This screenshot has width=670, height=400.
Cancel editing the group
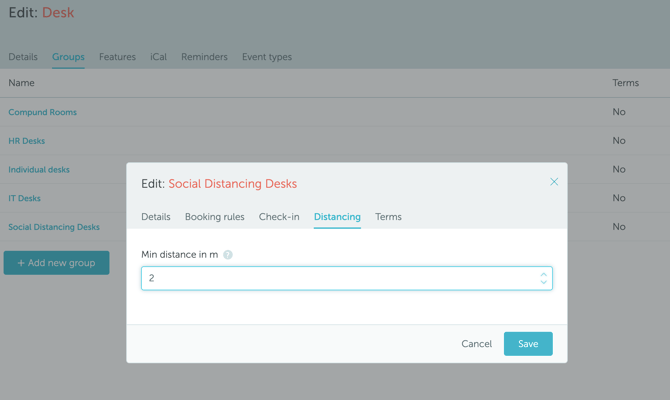pyautogui.click(x=476, y=344)
